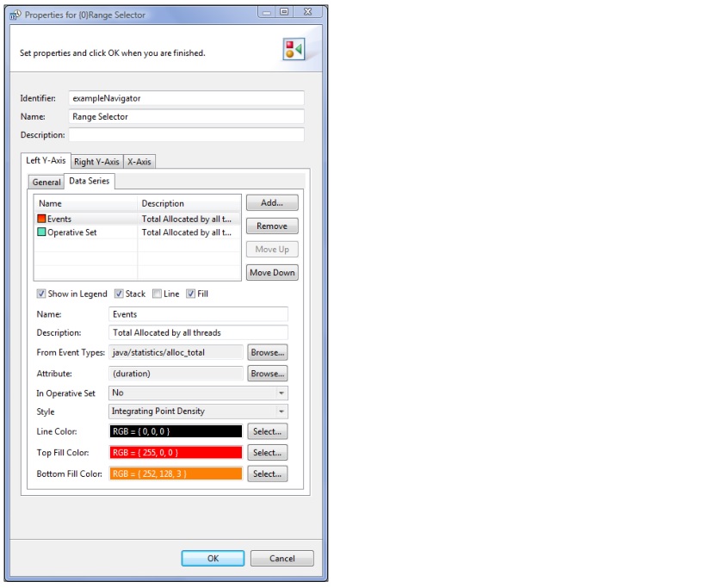Screen dimensions: 705x588
Task: Disable the Stack checkbox
Action: 120,294
